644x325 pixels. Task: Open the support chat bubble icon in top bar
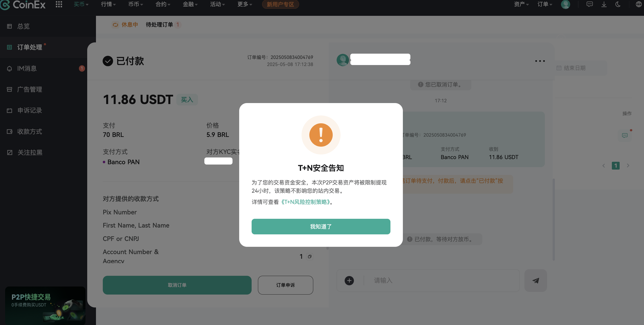click(x=589, y=4)
